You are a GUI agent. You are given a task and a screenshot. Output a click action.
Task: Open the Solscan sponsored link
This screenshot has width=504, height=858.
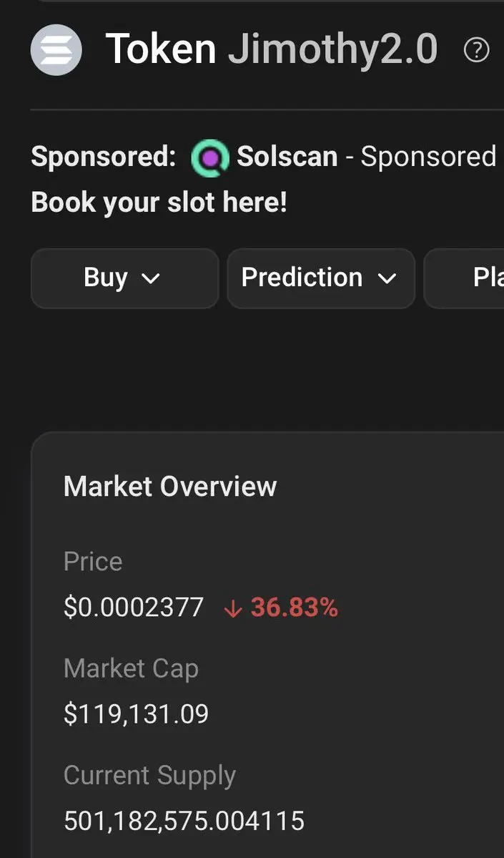pos(287,157)
